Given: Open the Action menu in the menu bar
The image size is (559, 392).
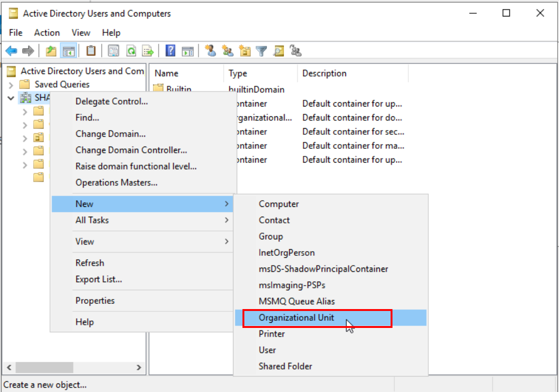Looking at the screenshot, I should pyautogui.click(x=47, y=33).
